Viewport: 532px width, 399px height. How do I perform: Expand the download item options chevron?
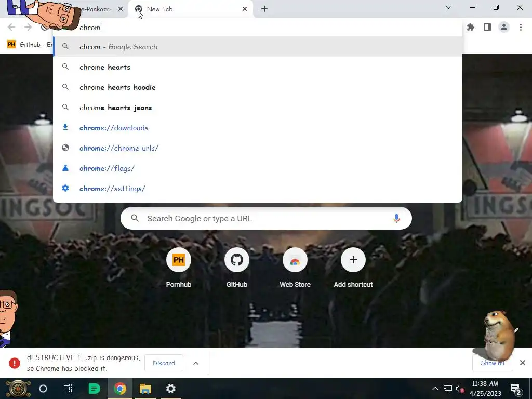tap(196, 363)
